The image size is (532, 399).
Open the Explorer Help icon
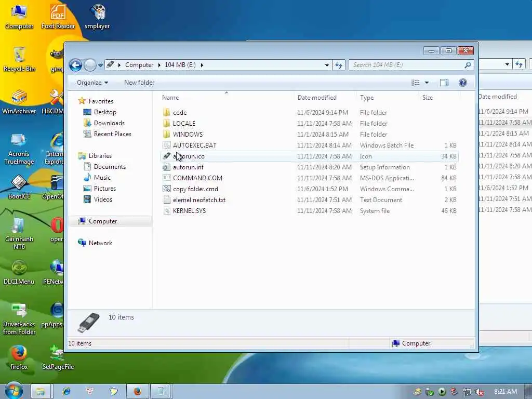pyautogui.click(x=463, y=83)
